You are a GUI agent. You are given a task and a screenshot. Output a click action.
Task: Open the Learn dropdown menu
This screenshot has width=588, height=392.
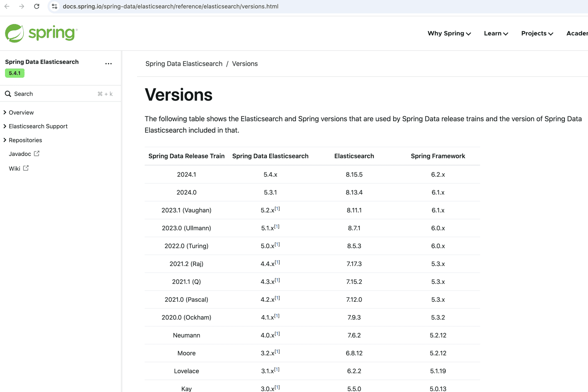click(496, 33)
